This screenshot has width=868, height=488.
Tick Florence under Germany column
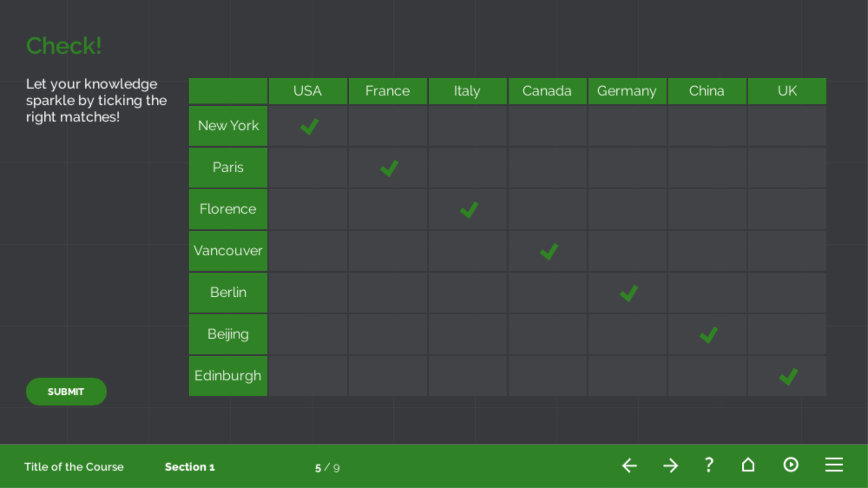(628, 209)
